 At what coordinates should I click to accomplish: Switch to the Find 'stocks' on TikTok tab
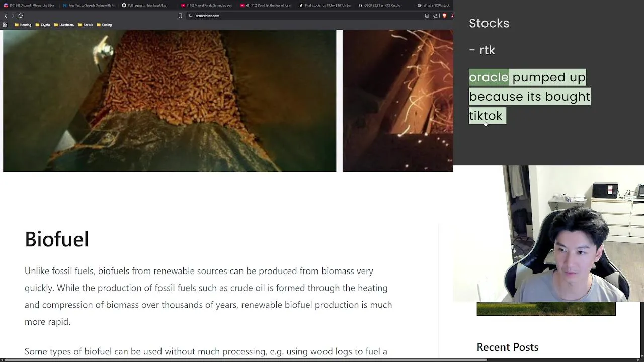tap(325, 5)
